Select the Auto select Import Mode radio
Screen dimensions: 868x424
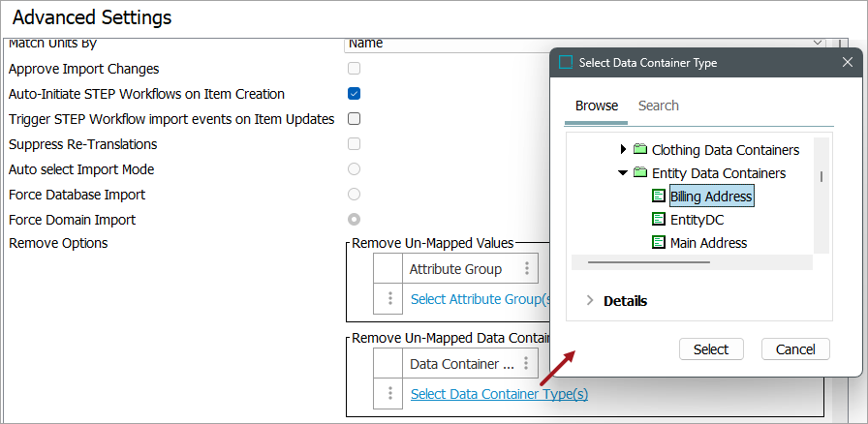(x=354, y=168)
